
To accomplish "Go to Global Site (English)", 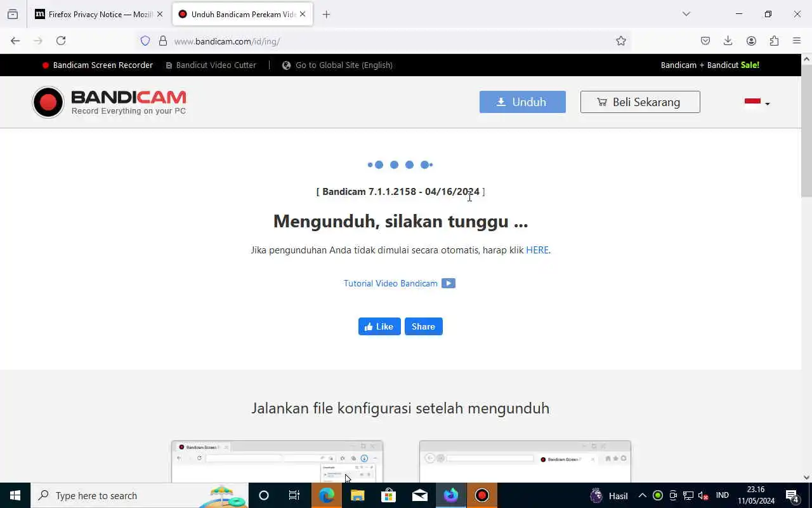I will coord(337,65).
